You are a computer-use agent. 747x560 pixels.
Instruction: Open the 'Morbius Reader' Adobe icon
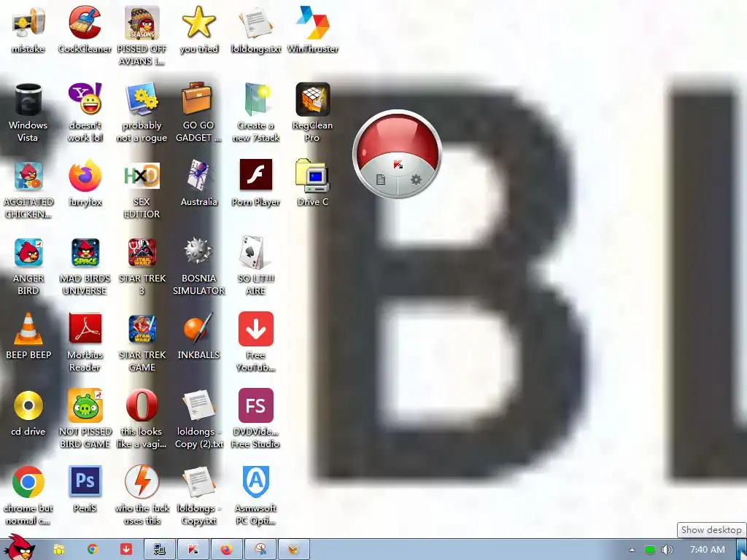pyautogui.click(x=85, y=329)
